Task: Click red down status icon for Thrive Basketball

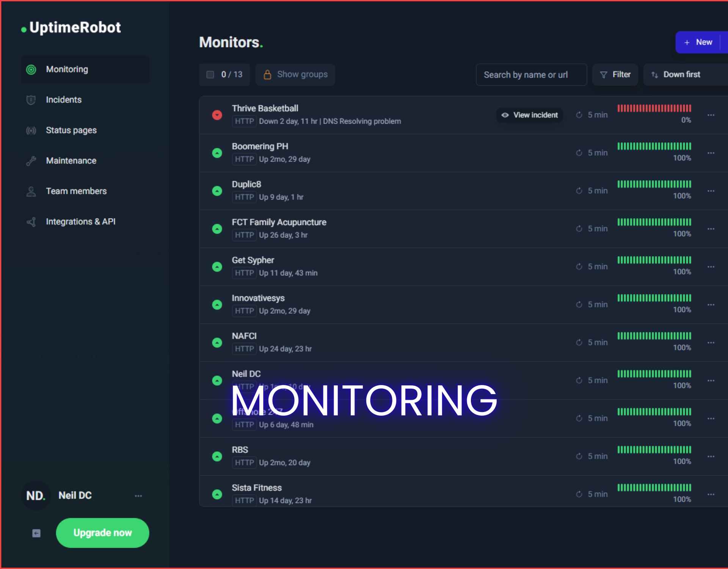Action: [217, 115]
